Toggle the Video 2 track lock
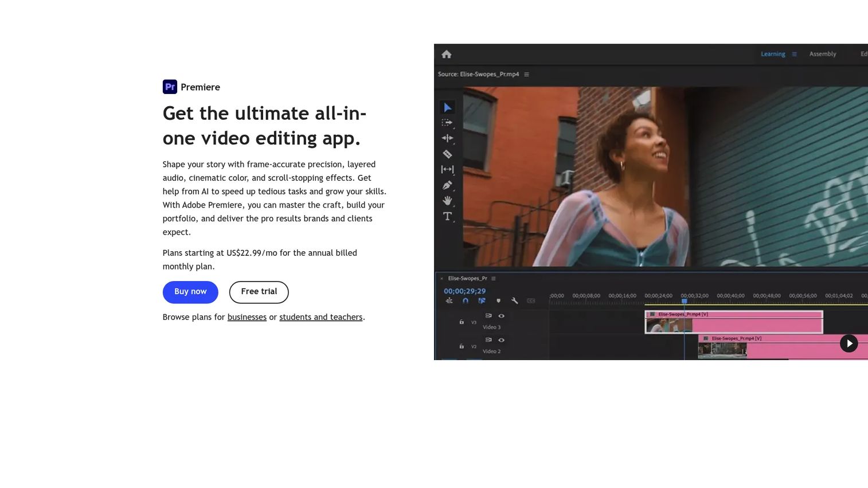 click(x=462, y=346)
